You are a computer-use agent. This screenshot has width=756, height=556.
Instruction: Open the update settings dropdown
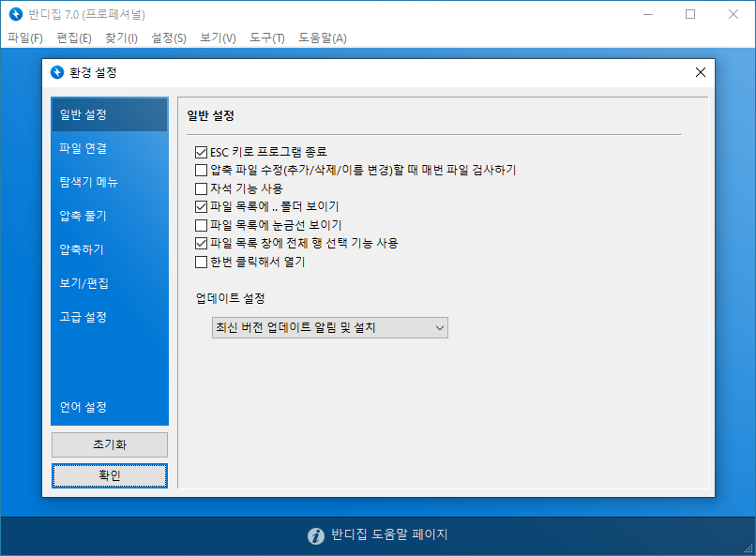point(329,327)
